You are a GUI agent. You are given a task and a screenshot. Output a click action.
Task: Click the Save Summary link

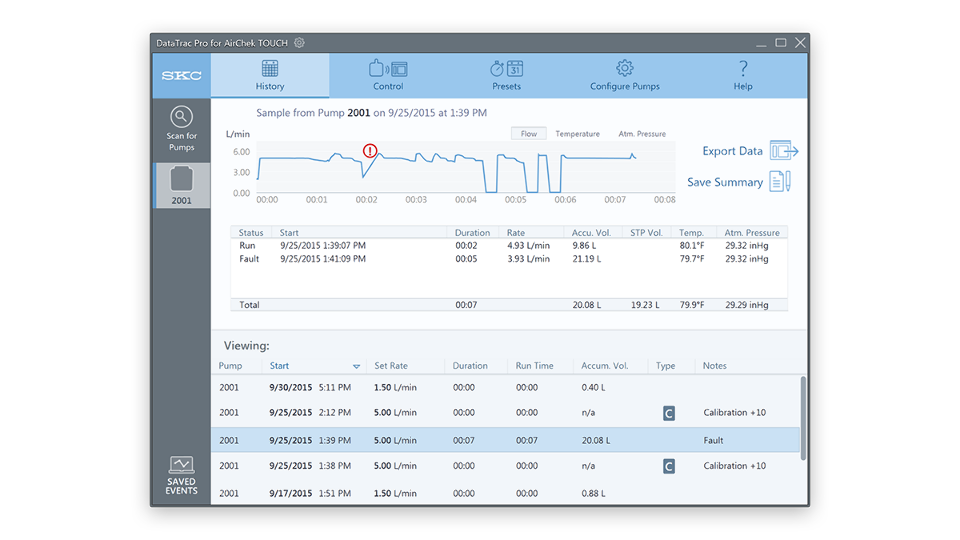pyautogui.click(x=725, y=182)
